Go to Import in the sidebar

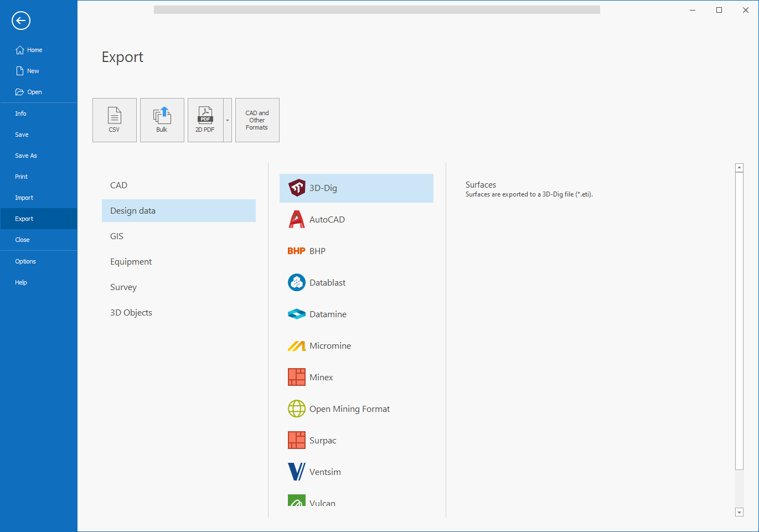pos(24,197)
